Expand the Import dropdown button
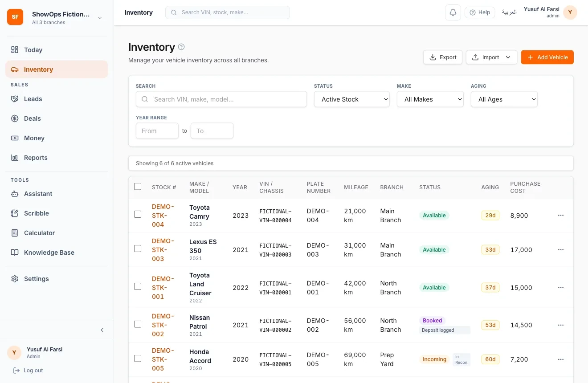 pyautogui.click(x=491, y=57)
